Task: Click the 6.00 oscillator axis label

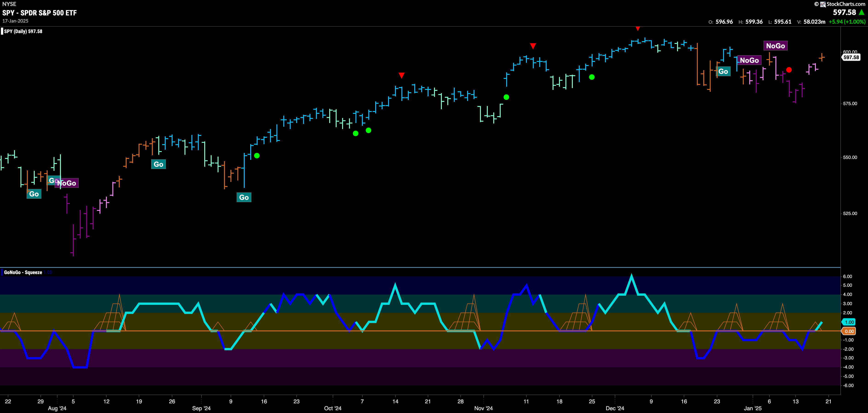Action: [x=848, y=276]
